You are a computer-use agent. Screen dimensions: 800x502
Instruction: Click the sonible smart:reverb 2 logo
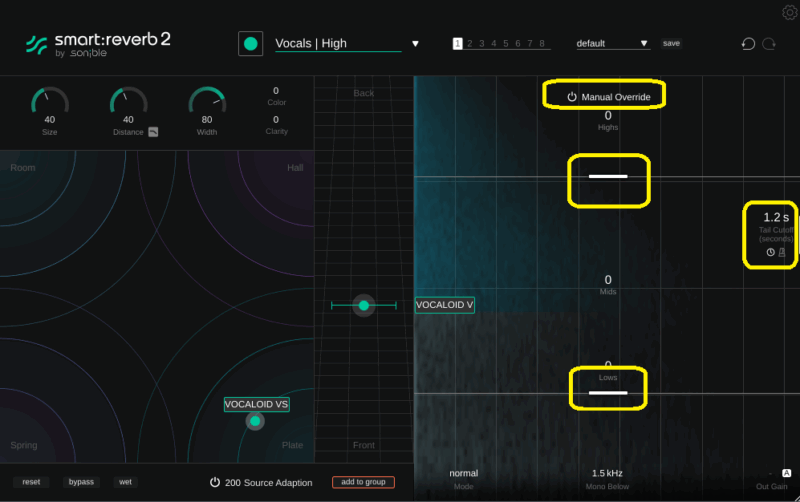coord(98,44)
